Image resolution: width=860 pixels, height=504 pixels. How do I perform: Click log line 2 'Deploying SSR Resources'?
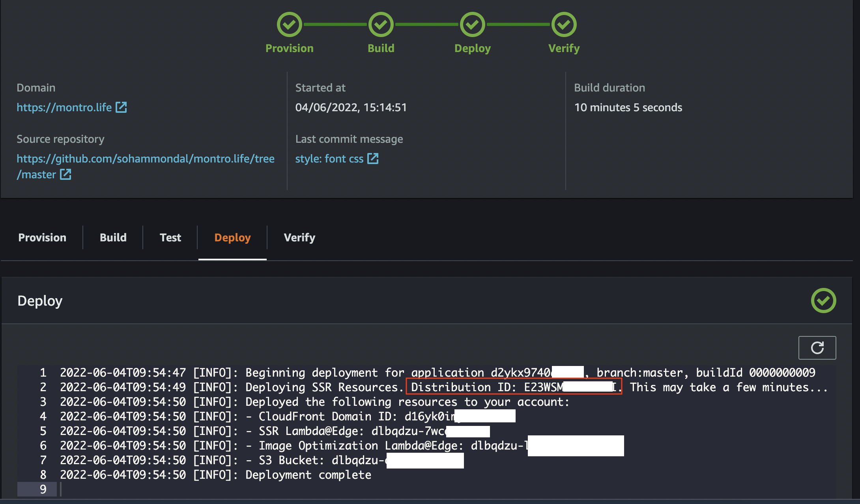444,387
